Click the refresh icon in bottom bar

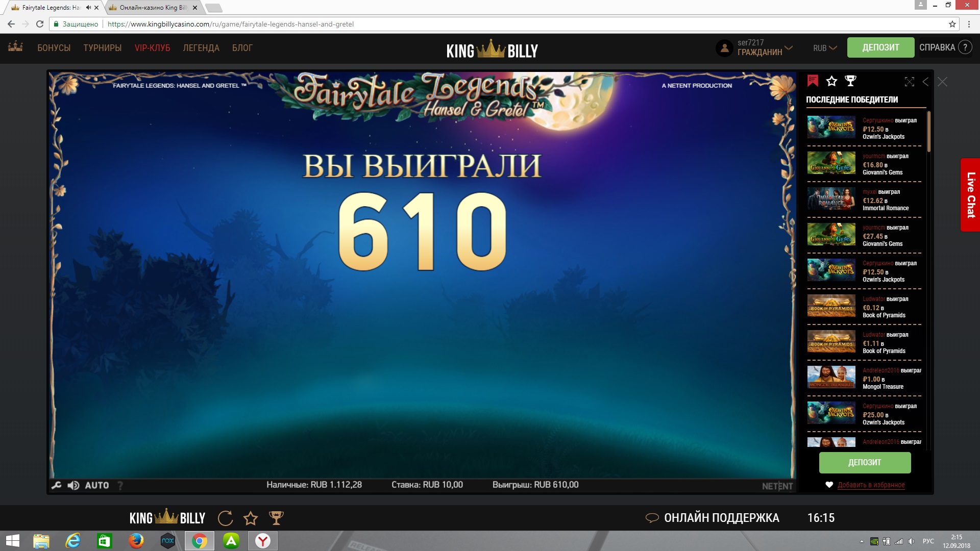point(225,518)
